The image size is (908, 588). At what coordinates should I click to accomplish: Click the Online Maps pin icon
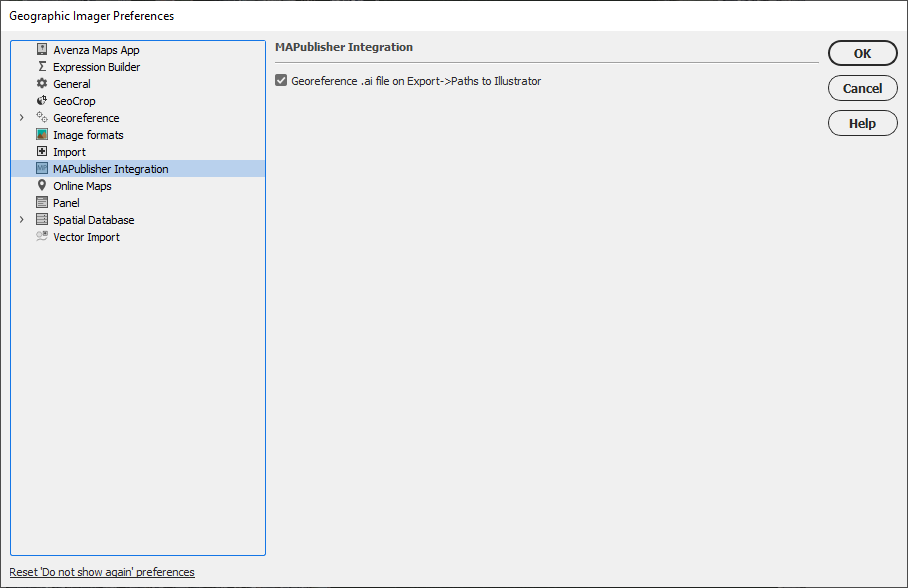(42, 185)
